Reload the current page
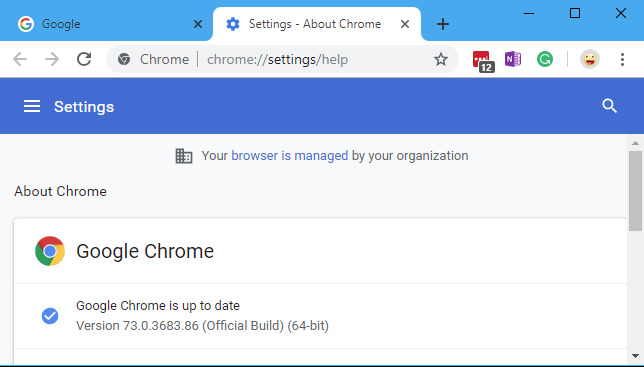The width and height of the screenshot is (644, 367). click(84, 60)
